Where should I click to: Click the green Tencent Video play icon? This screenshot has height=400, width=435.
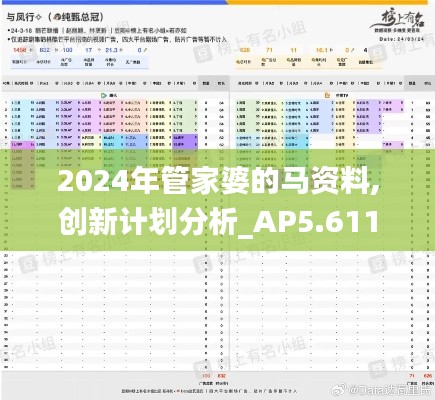pyautogui.click(x=104, y=95)
